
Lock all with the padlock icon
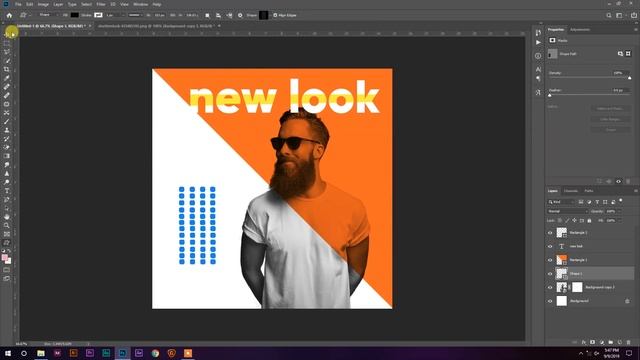point(589,220)
